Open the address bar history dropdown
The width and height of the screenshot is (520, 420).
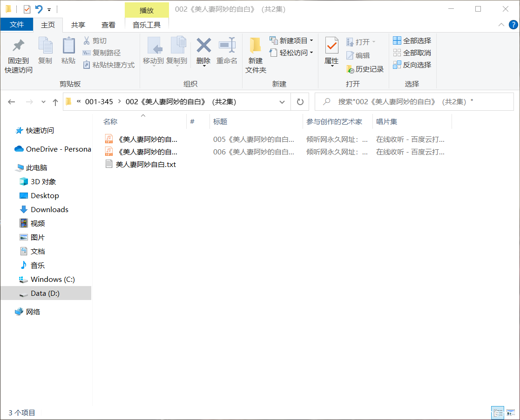[282, 101]
